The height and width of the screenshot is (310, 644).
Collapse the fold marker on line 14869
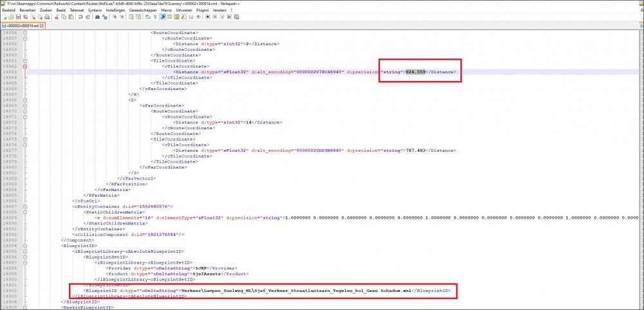point(24,105)
